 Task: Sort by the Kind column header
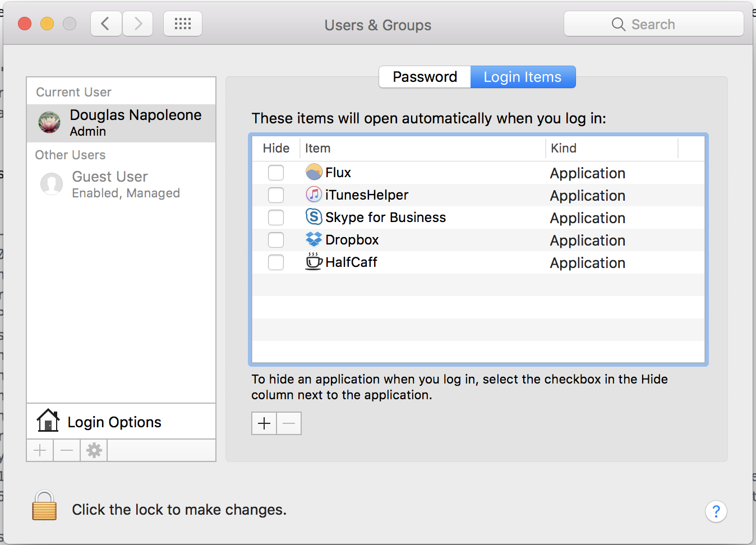click(x=612, y=148)
